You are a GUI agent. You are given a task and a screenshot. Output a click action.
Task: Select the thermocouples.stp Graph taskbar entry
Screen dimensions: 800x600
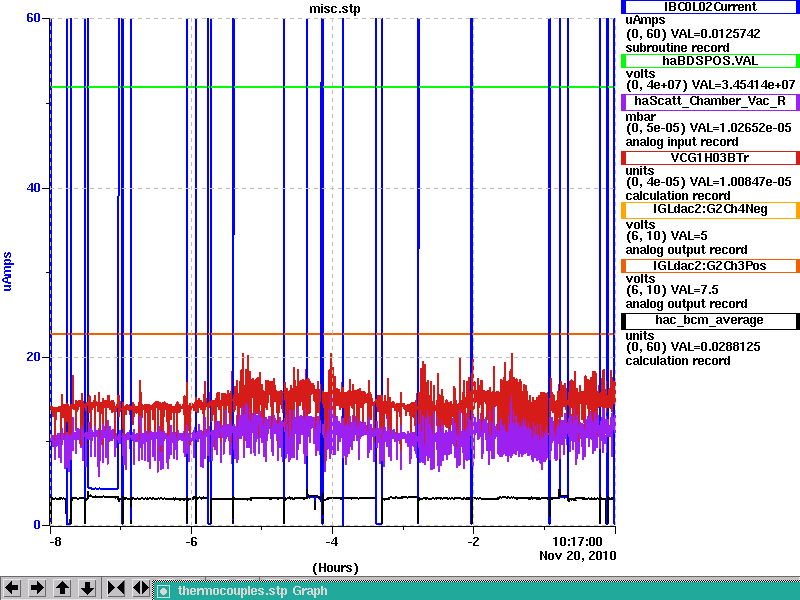pyautogui.click(x=477, y=591)
